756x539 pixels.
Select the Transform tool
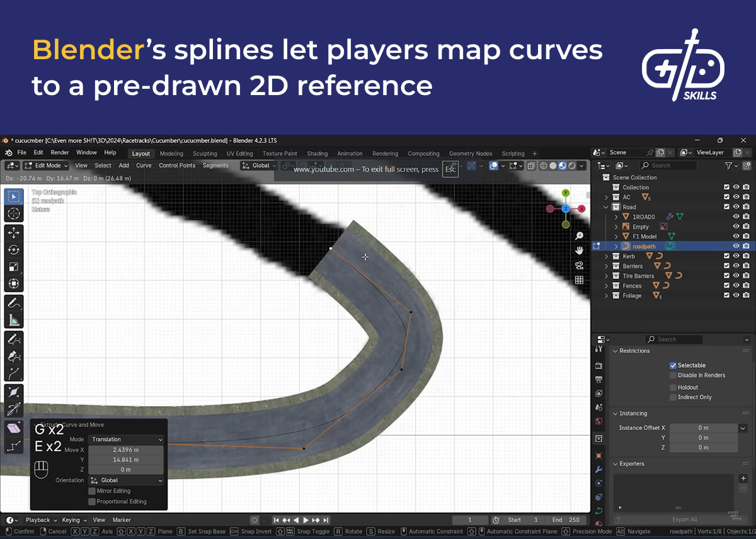coord(14,284)
